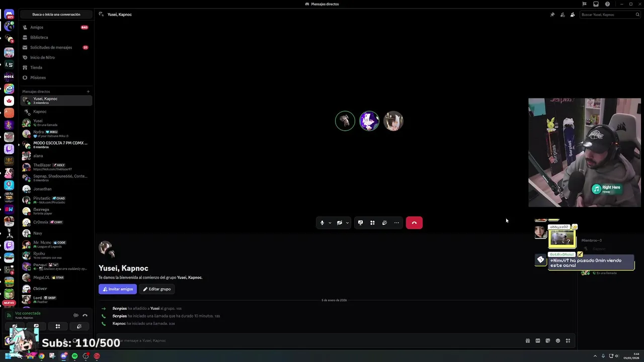The width and height of the screenshot is (644, 362).
Task: Open Spotify from the taskbar
Action: (x=74, y=356)
